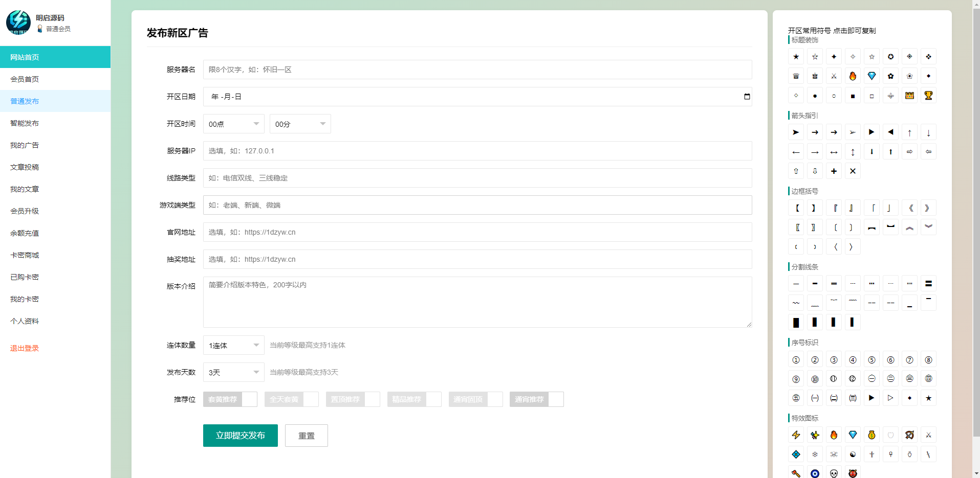Image resolution: width=980 pixels, height=478 pixels.
Task: Open 个人资料 in the sidebar
Action: (x=55, y=321)
